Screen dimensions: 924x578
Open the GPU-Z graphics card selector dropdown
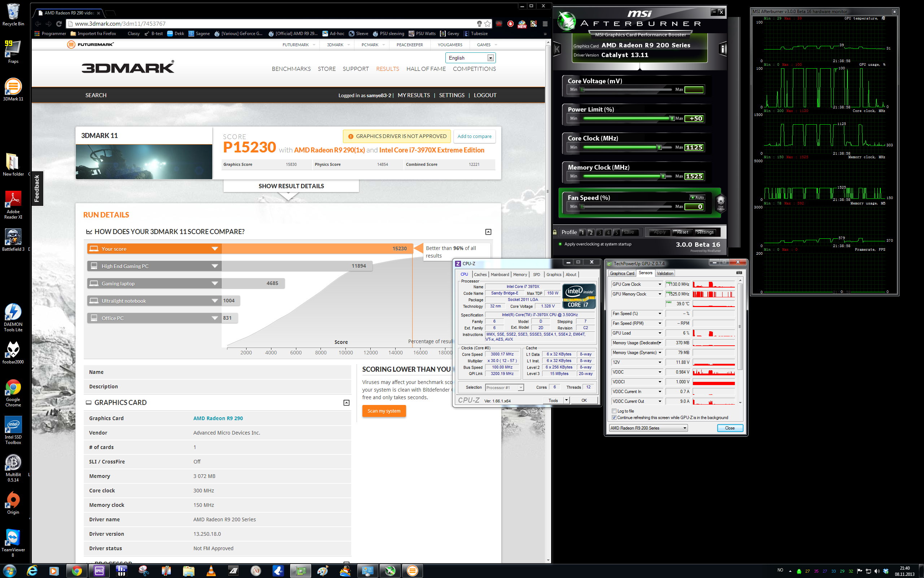click(648, 428)
